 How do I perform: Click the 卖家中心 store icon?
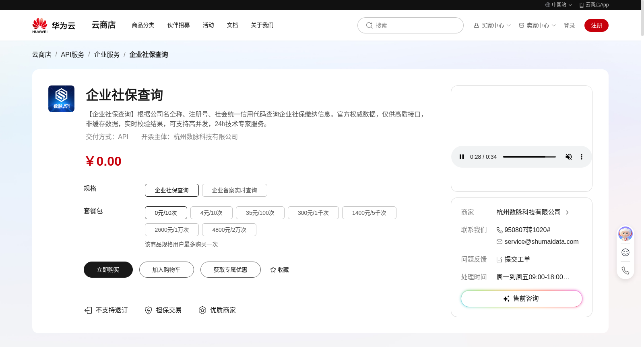point(522,25)
